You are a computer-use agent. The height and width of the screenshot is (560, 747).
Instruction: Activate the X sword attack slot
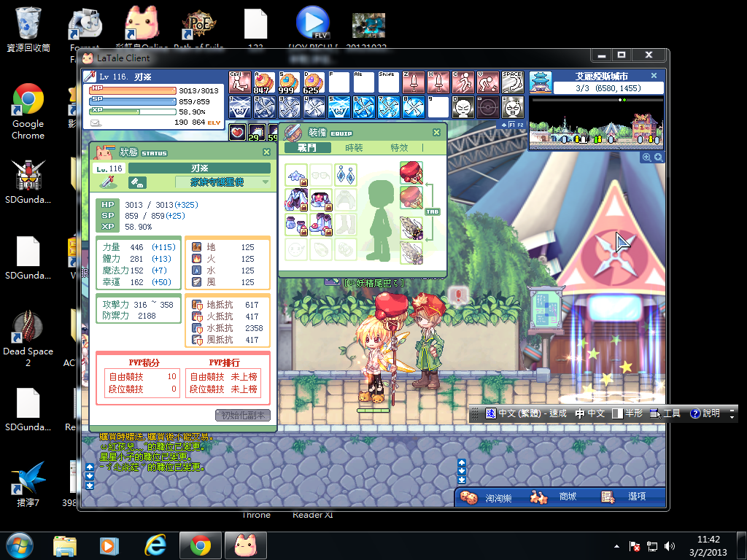tap(438, 82)
